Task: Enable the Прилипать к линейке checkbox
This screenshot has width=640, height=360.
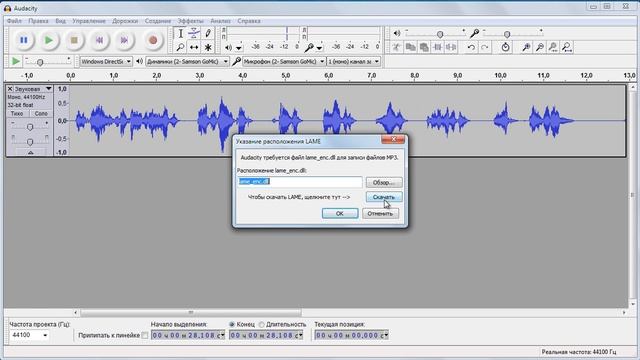Action: [x=144, y=335]
